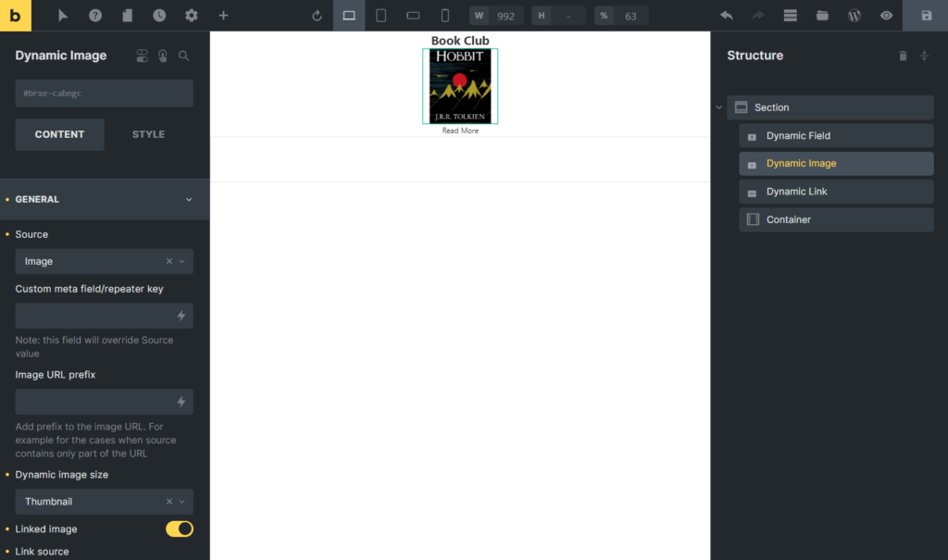Image resolution: width=948 pixels, height=560 pixels.
Task: Click the search settings magnifier icon
Action: point(184,56)
